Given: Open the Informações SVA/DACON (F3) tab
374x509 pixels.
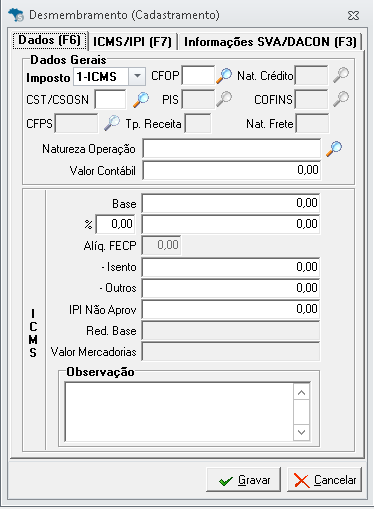Looking at the screenshot, I should coord(270,42).
